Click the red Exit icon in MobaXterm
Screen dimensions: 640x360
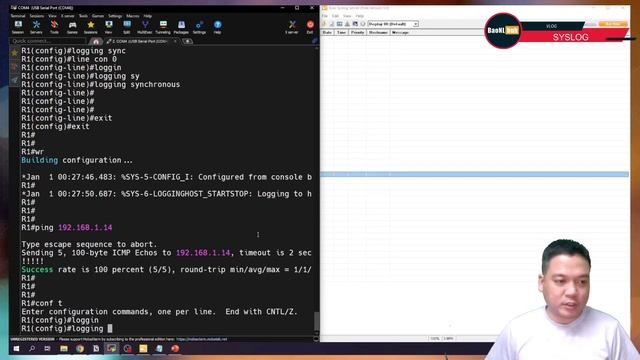(x=310, y=27)
